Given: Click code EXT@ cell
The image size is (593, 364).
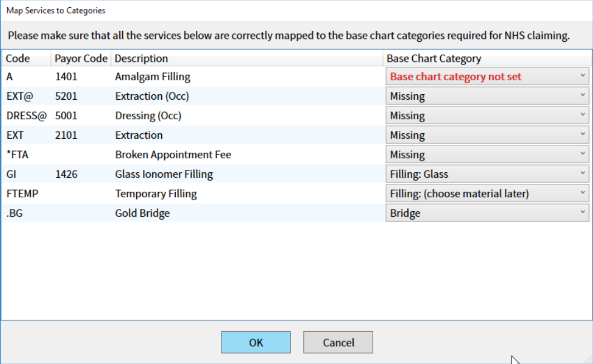Looking at the screenshot, I should pos(20,96).
